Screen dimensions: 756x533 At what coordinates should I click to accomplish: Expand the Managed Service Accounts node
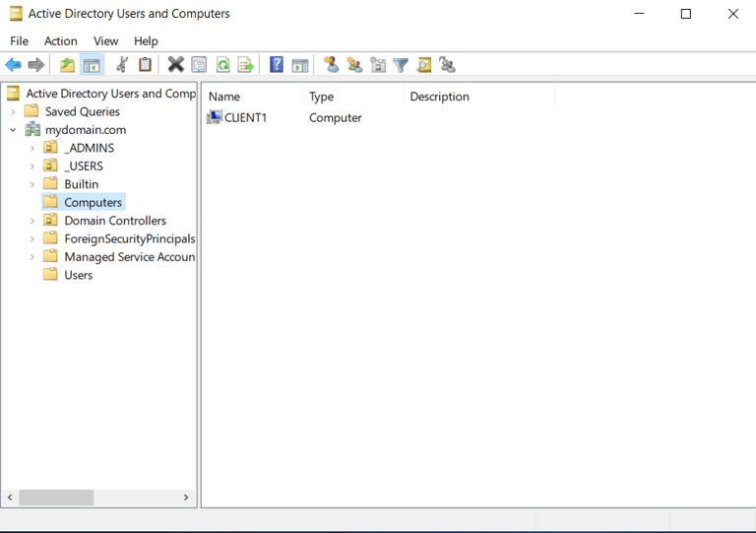[32, 257]
